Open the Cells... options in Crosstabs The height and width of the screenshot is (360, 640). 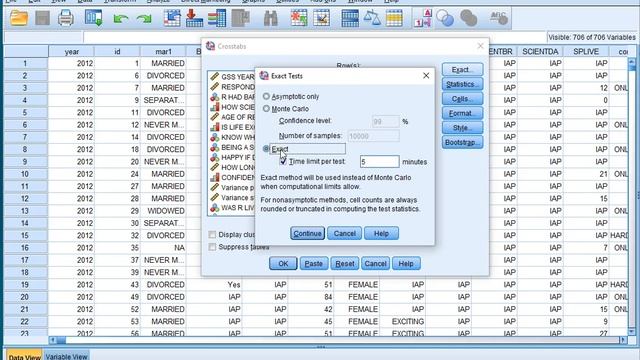click(462, 99)
